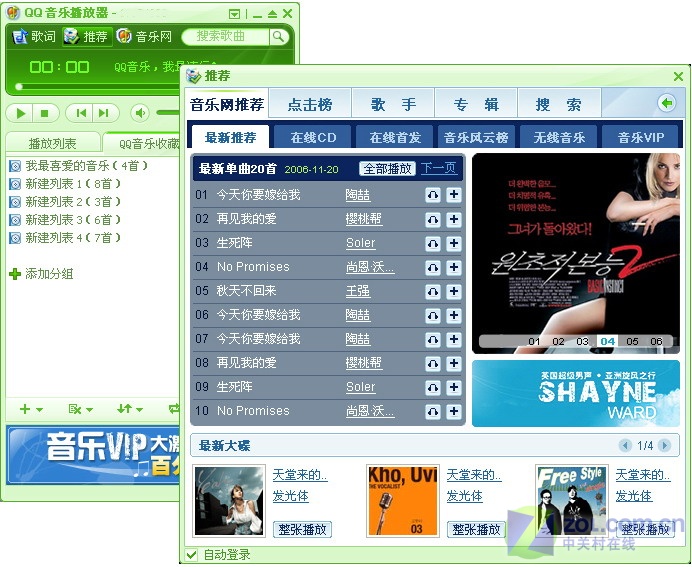Select 我最喜爱的音乐 (4首) playlist

(79, 166)
